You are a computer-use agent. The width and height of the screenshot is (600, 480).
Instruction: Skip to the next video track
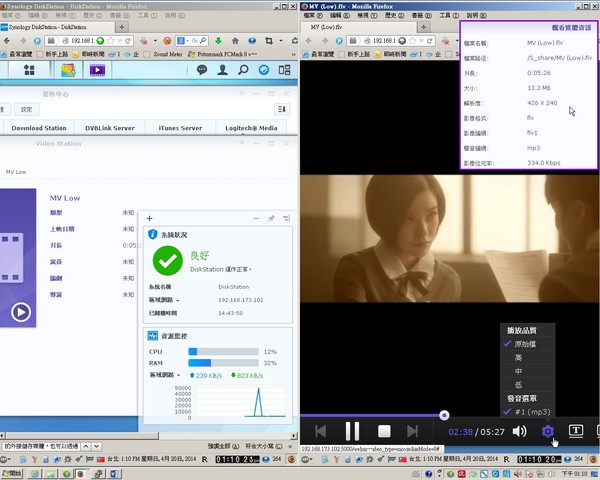(x=416, y=431)
